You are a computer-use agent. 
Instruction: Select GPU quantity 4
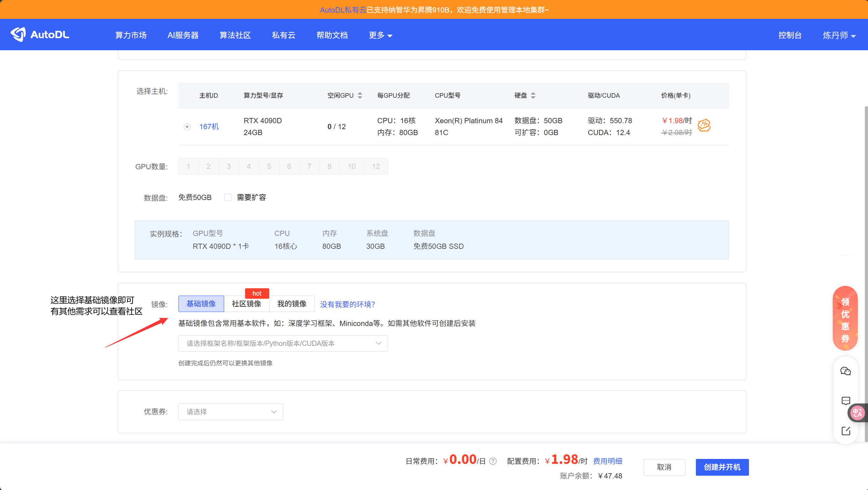[249, 166]
